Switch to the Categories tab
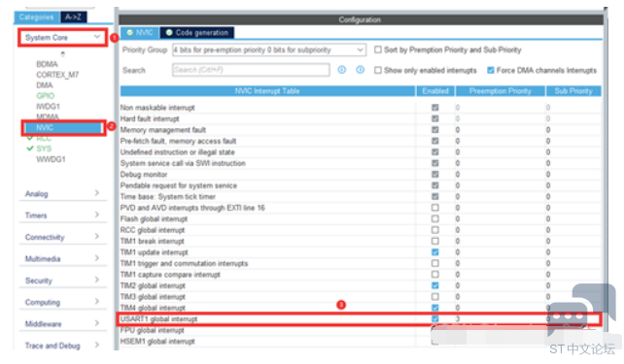 click(x=37, y=17)
